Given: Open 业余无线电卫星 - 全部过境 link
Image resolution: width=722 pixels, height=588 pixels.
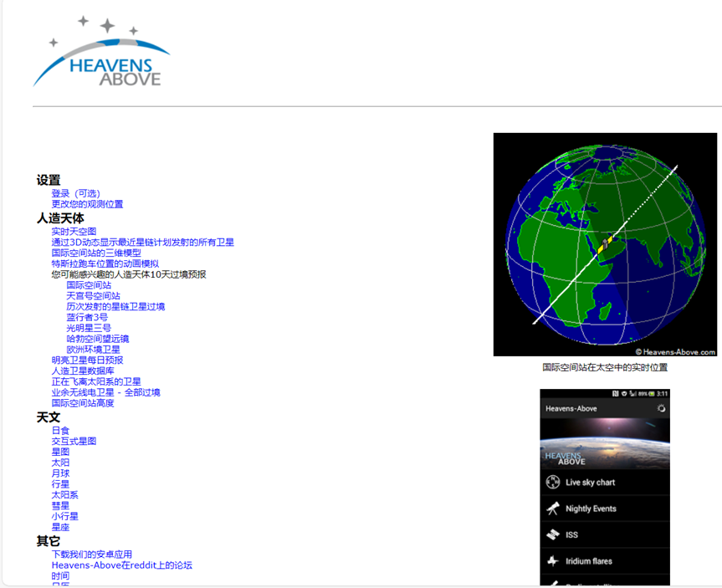Looking at the screenshot, I should (106, 392).
